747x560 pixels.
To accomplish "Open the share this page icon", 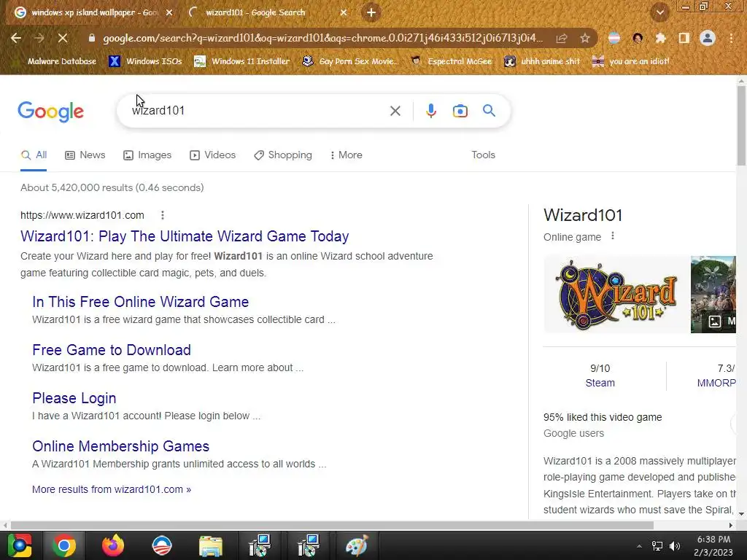I will [x=562, y=38].
